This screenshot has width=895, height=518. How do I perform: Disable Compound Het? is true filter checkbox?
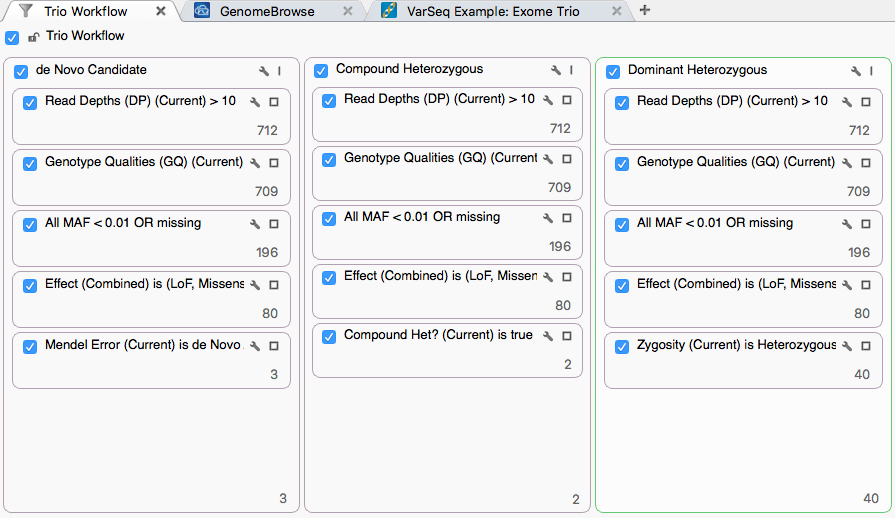[329, 336]
